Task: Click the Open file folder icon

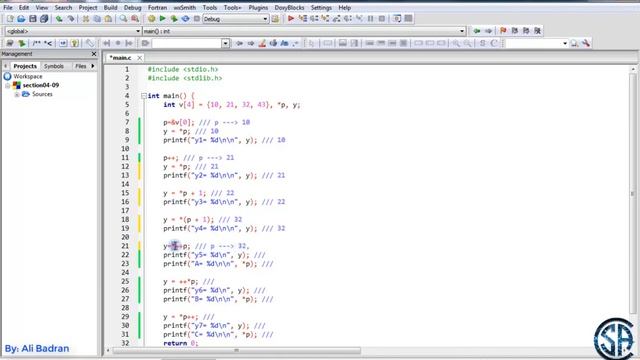Action: tap(21, 19)
